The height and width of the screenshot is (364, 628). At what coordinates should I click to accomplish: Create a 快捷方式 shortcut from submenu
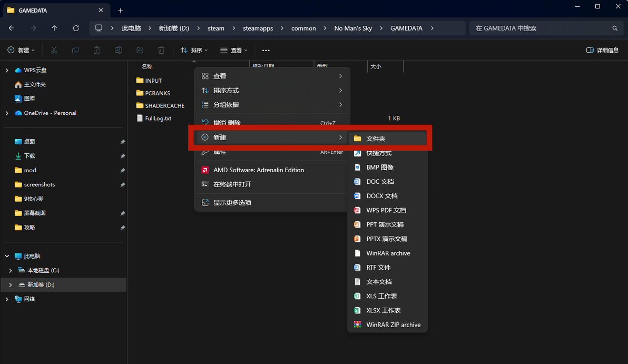387,153
